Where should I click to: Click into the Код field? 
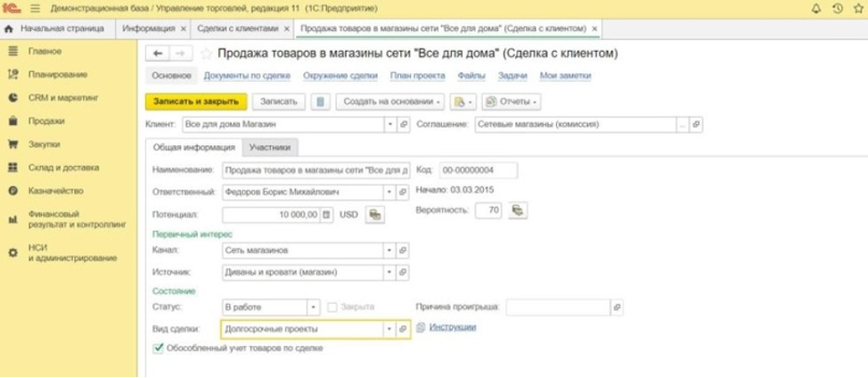click(479, 170)
